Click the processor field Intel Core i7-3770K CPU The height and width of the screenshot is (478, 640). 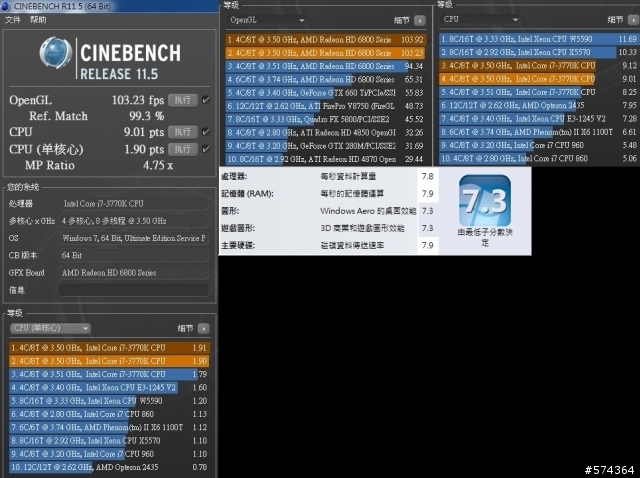[x=134, y=204]
